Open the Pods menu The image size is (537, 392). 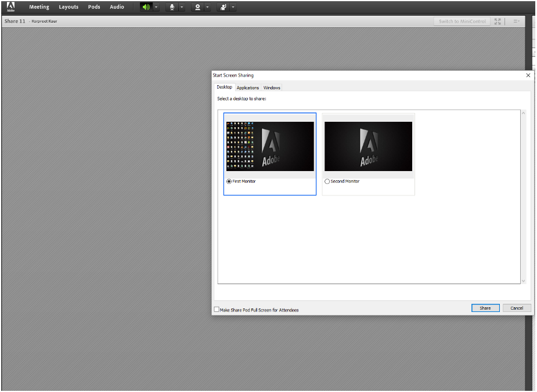coord(93,7)
